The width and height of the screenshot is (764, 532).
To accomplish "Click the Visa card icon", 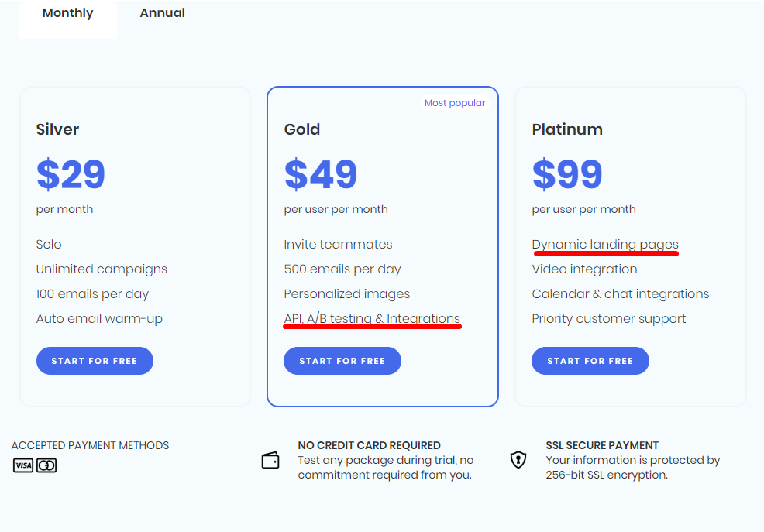I will pyautogui.click(x=23, y=465).
